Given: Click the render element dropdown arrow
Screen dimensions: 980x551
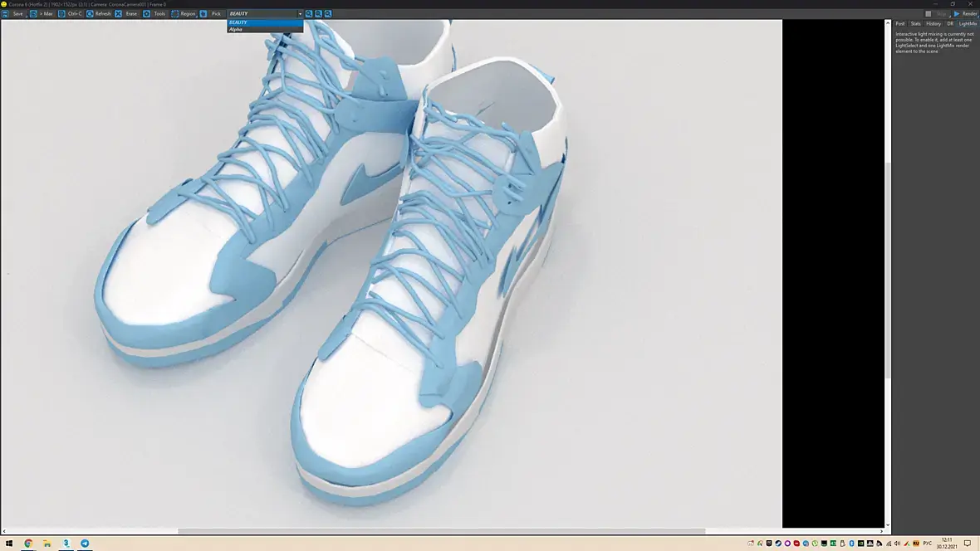Looking at the screenshot, I should [x=300, y=14].
